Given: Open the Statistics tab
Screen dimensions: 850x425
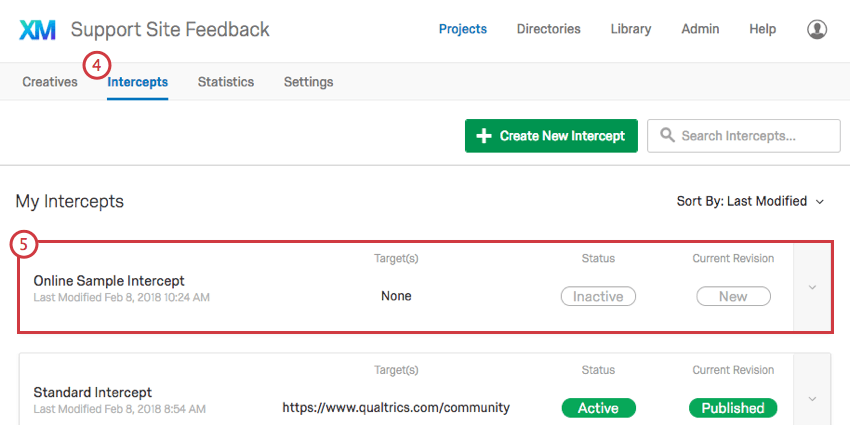Looking at the screenshot, I should tap(225, 82).
